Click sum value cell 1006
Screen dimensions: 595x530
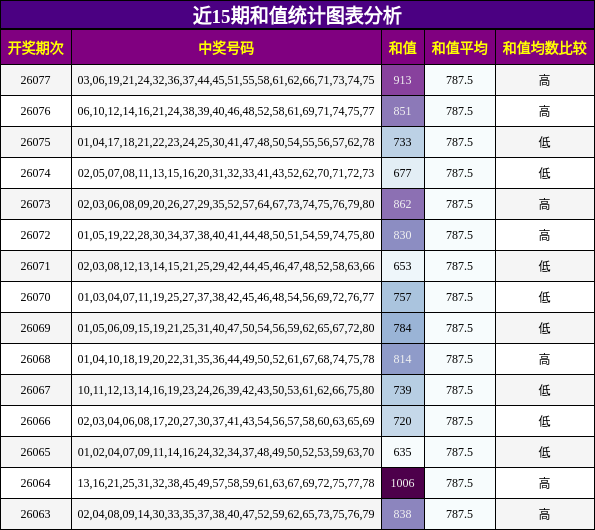403,483
